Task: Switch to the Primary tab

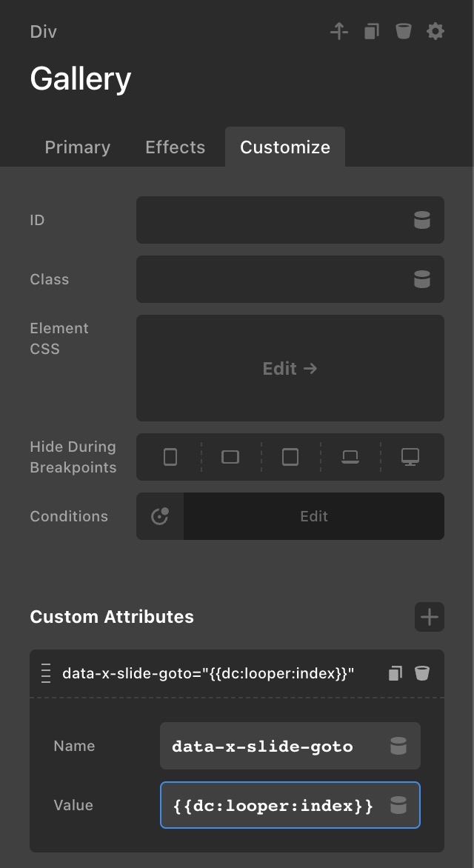Action: (x=77, y=147)
